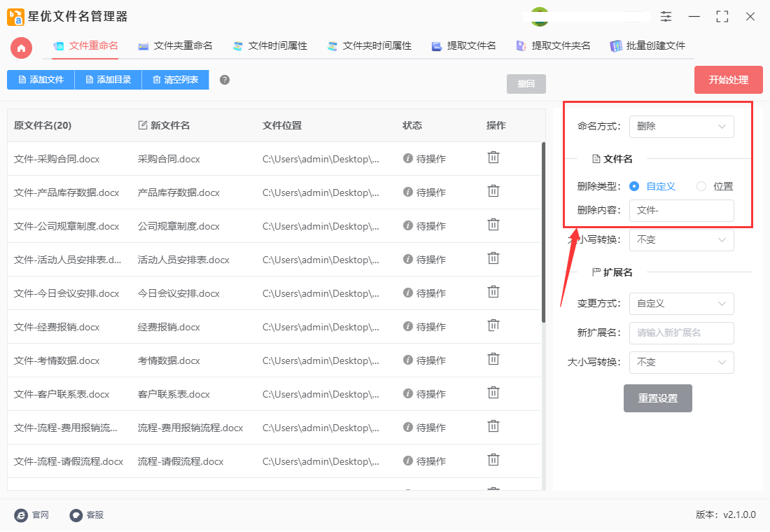770x532 pixels.
Task: Open the 变更方式 dropdown showing 自定义
Action: coord(682,304)
